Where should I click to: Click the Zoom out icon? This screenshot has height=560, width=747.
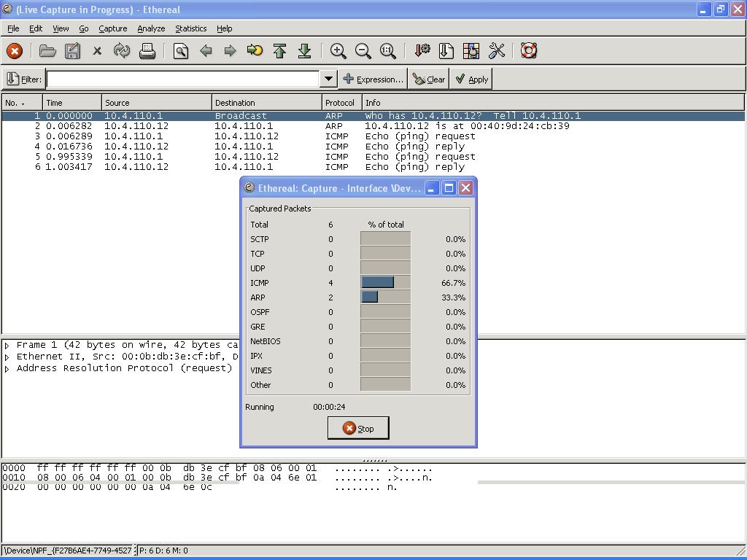363,51
